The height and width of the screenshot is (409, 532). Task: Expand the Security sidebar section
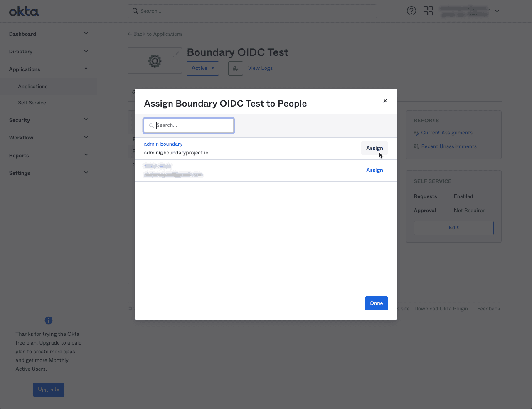[86, 119]
